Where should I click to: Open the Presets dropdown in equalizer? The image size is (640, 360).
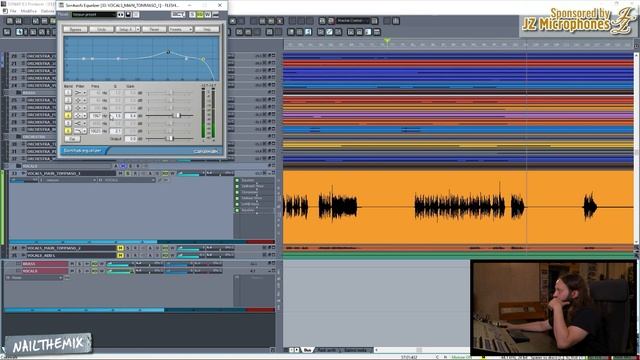[180, 29]
